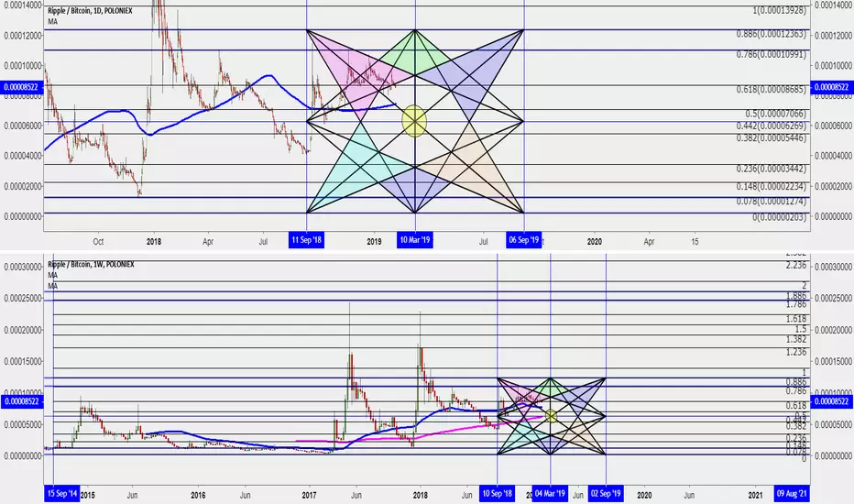Click the '1.5' Fibonacci label on 1W chart
This screenshot has height=504, width=854.
pyautogui.click(x=801, y=330)
